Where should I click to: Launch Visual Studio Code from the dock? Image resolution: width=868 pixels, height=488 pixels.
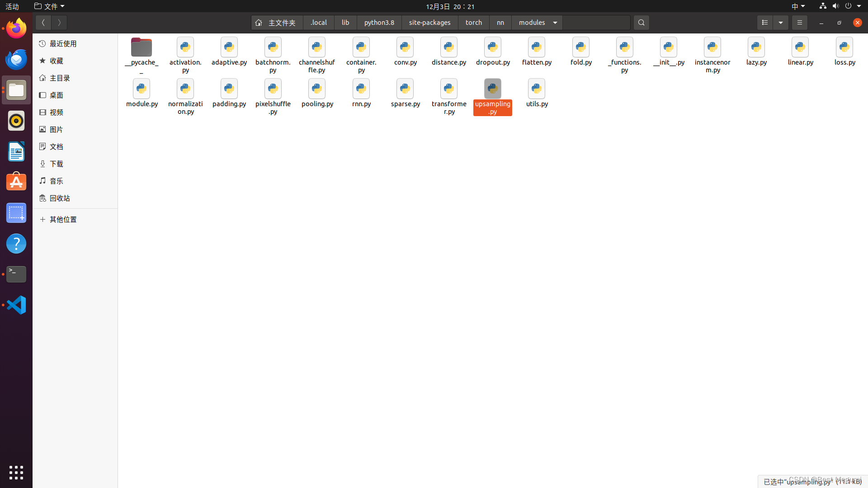click(x=16, y=305)
